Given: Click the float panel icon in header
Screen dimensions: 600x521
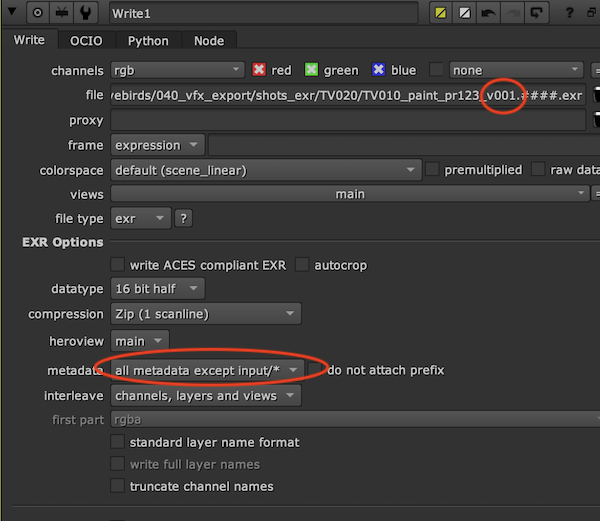Looking at the screenshot, I should (x=538, y=13).
